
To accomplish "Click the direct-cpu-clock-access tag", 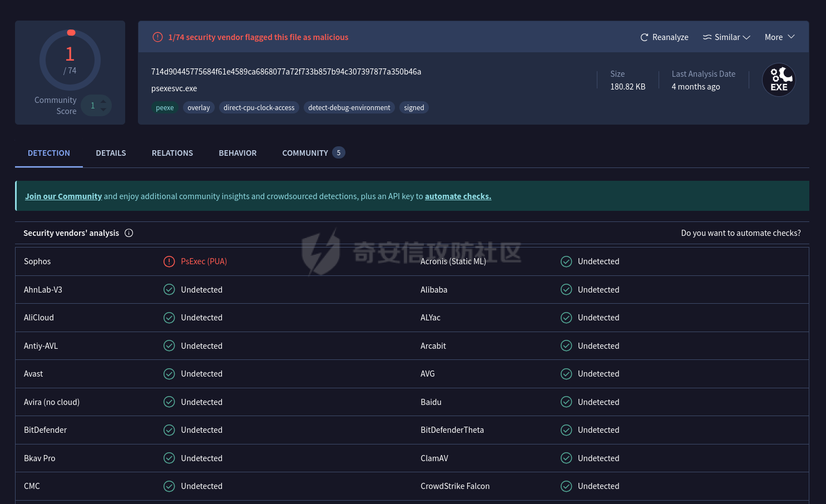I will (x=259, y=108).
